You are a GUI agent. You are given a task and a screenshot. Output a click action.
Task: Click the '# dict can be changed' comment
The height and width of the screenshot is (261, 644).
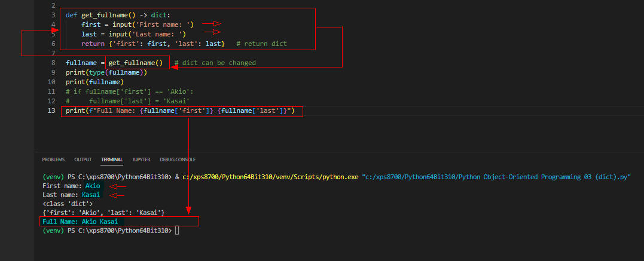coord(215,63)
